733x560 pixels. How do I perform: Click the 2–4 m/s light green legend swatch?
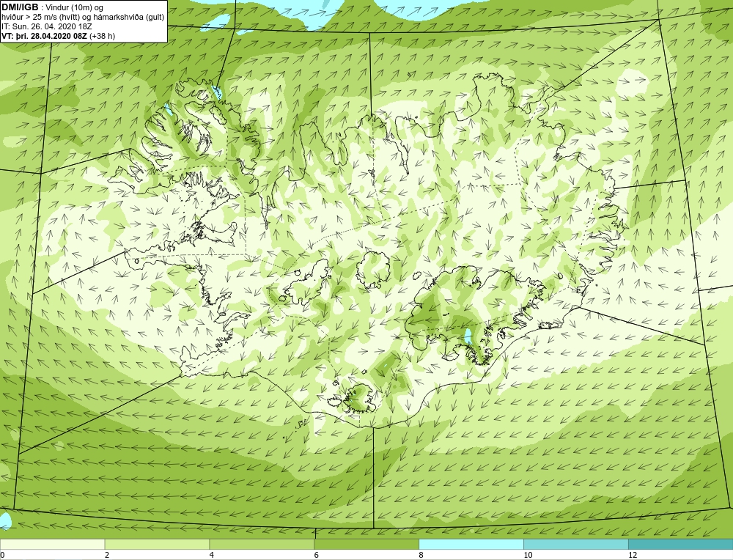157,544
